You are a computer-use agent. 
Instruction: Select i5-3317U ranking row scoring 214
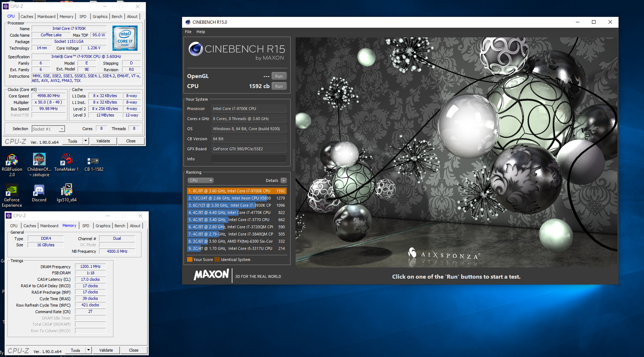pyautogui.click(x=237, y=248)
